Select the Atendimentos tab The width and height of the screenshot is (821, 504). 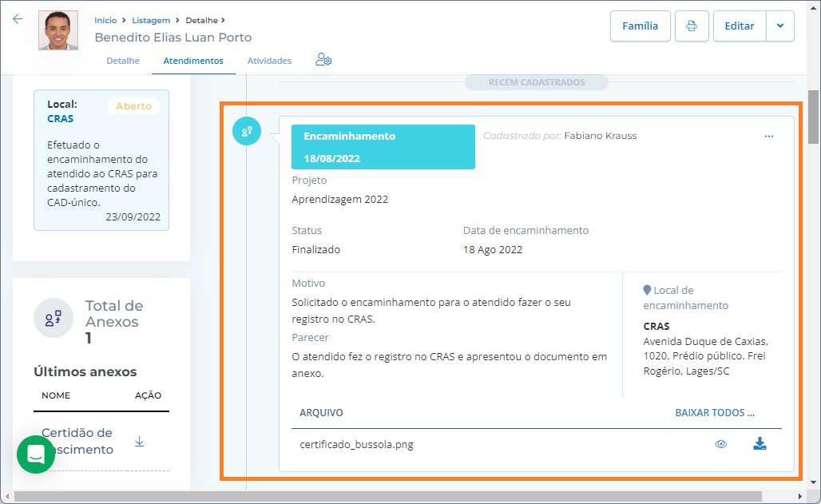tap(193, 61)
